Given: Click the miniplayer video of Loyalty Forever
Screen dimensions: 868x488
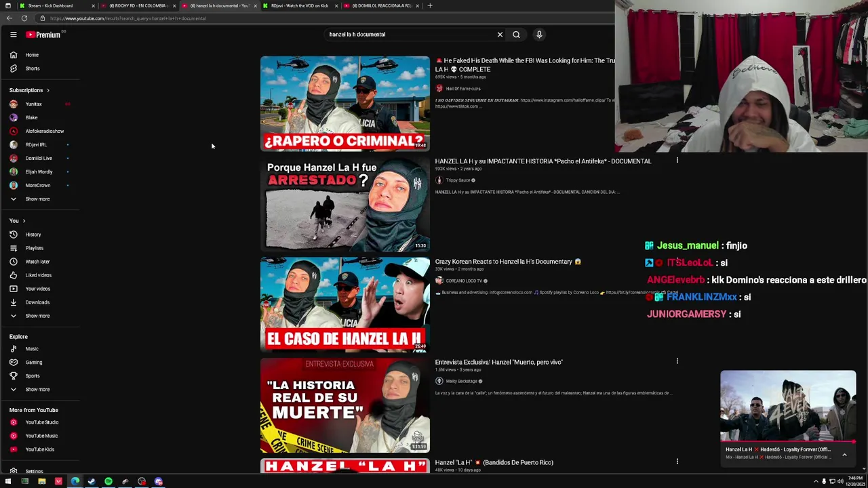Looking at the screenshot, I should 788,406.
